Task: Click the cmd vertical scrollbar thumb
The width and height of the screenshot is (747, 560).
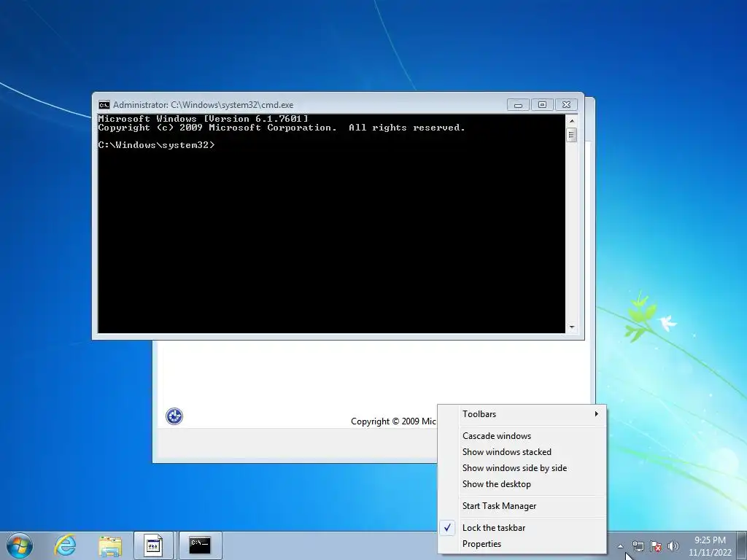Action: [572, 135]
